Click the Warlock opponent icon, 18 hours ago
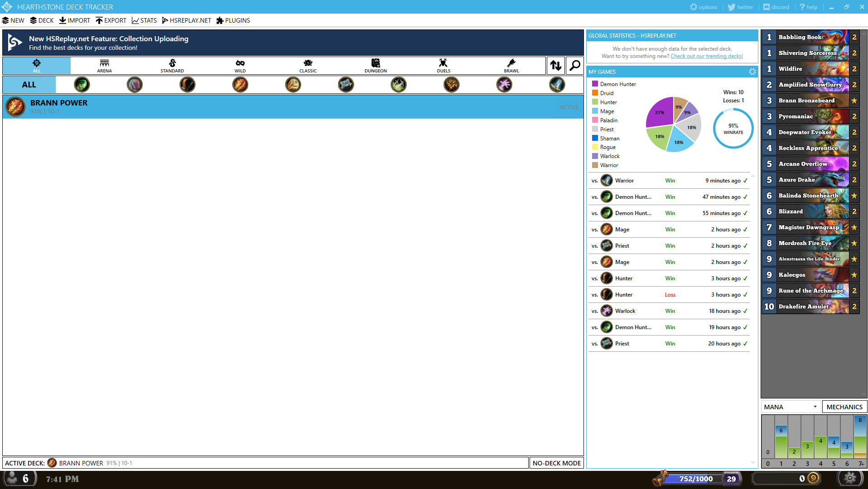Viewport: 868px width, 489px height. (607, 311)
